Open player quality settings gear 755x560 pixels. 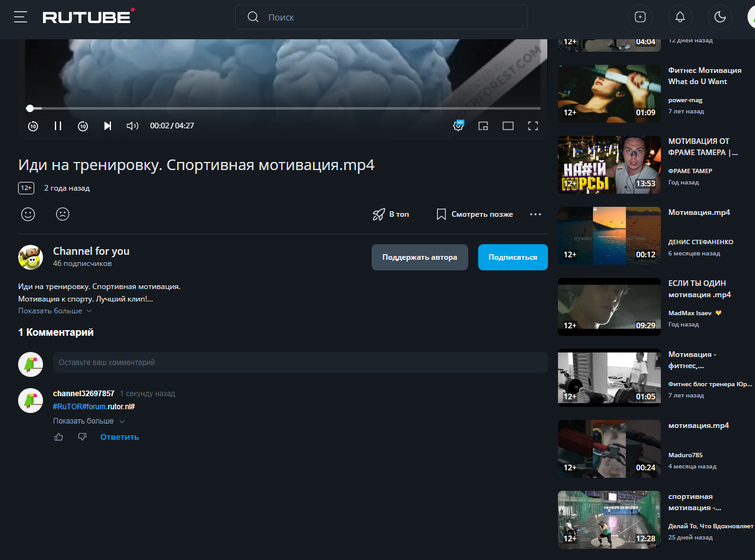click(458, 126)
